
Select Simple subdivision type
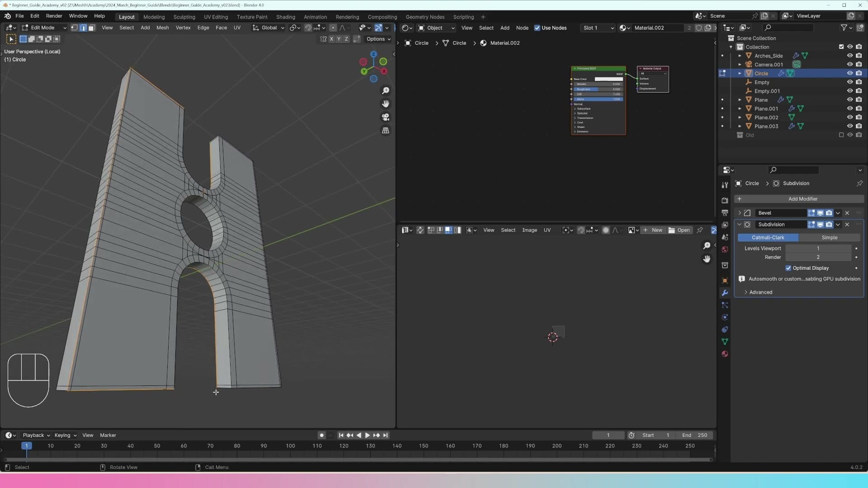point(829,238)
